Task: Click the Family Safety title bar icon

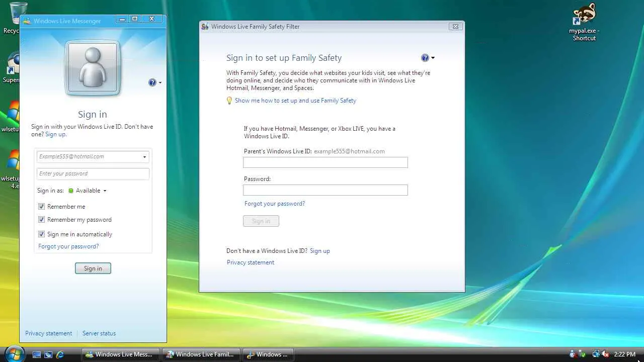Action: pos(205,27)
